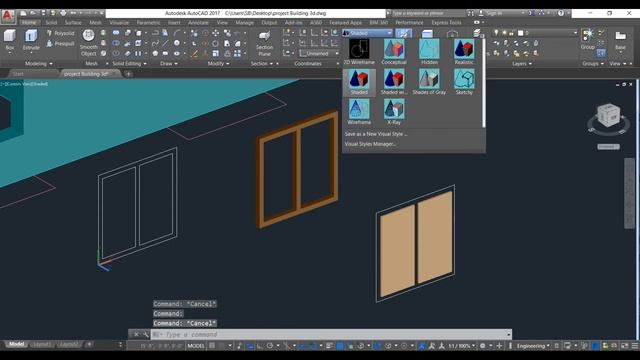Click the Smooth Object mesh tool
The width and height of the screenshot is (640, 360).
tap(89, 42)
